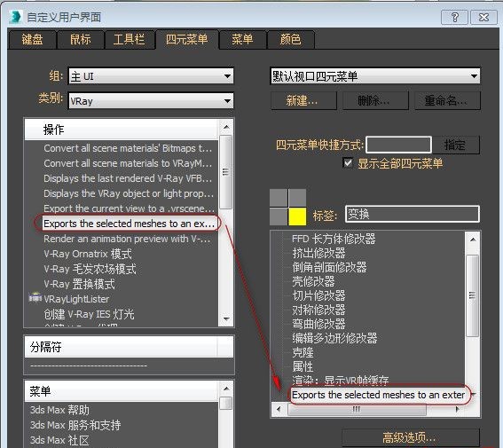This screenshot has width=503, height=448.
Task: Select 创建 V-Ray IES 灯光 action
Action: [89, 314]
